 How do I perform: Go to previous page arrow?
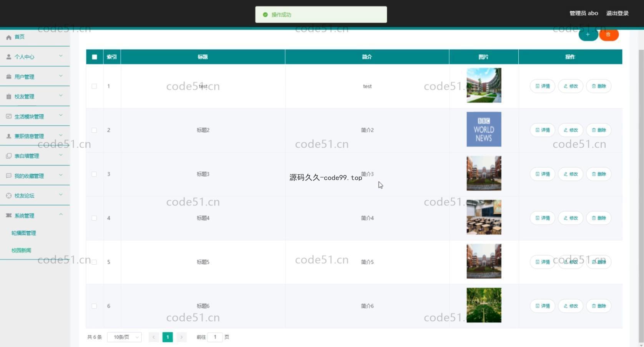[154, 337]
